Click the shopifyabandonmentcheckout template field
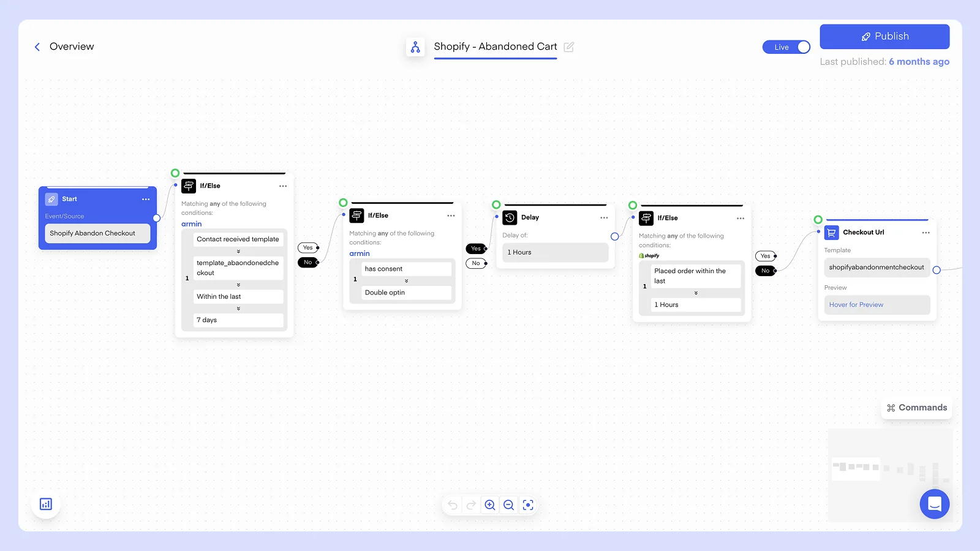980x551 pixels. (877, 268)
